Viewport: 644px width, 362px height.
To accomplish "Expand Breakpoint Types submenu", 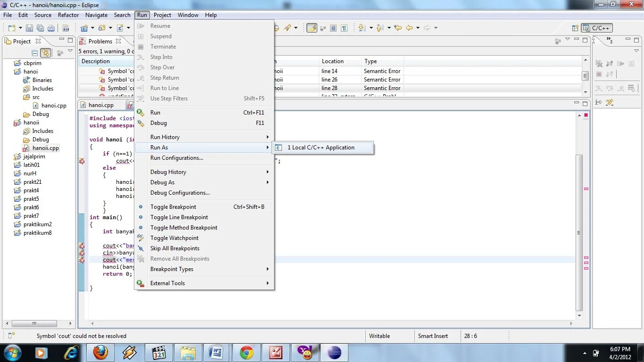I will pyautogui.click(x=205, y=269).
